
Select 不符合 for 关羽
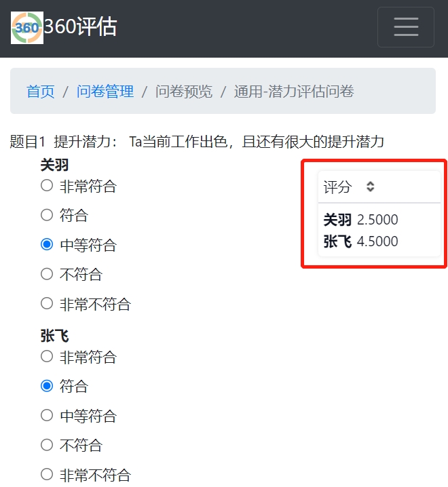coord(47,274)
